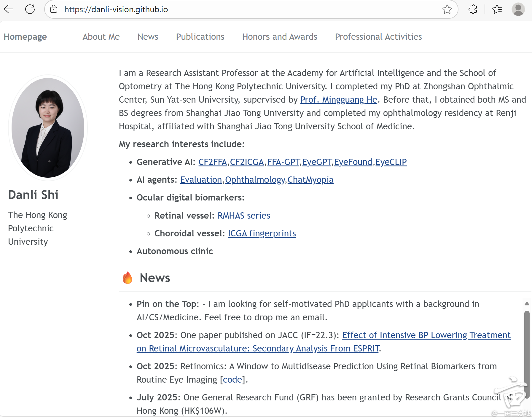
Task: Click the ICGA fingerprints link
Action: tap(262, 233)
